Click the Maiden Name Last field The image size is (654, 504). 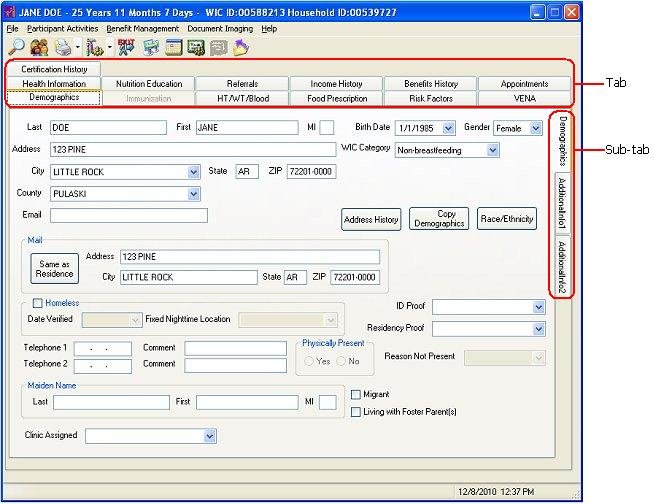click(x=111, y=402)
